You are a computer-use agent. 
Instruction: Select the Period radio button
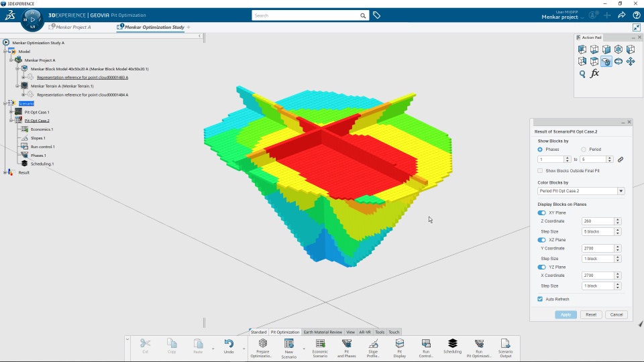click(583, 149)
